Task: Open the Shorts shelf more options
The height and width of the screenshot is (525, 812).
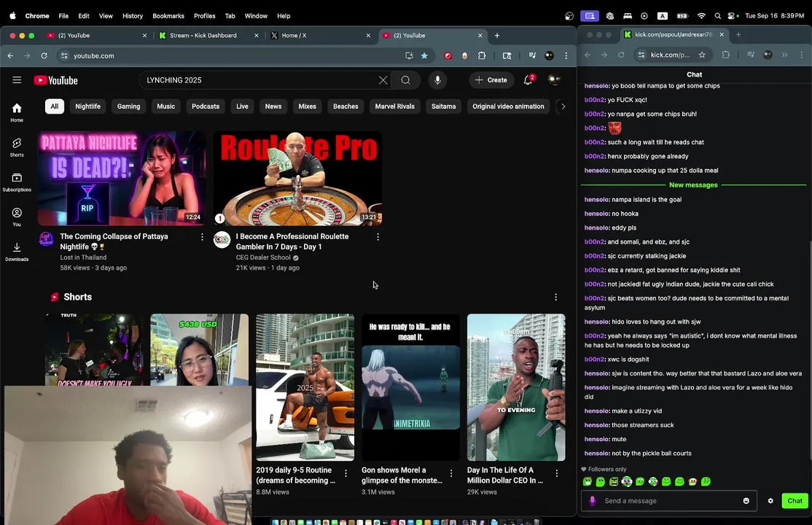Action: (555, 297)
